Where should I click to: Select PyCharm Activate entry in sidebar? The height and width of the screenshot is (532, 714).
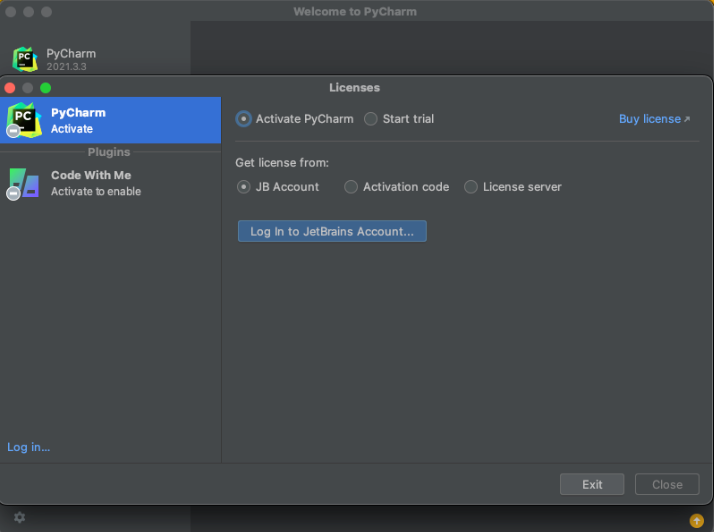110,120
